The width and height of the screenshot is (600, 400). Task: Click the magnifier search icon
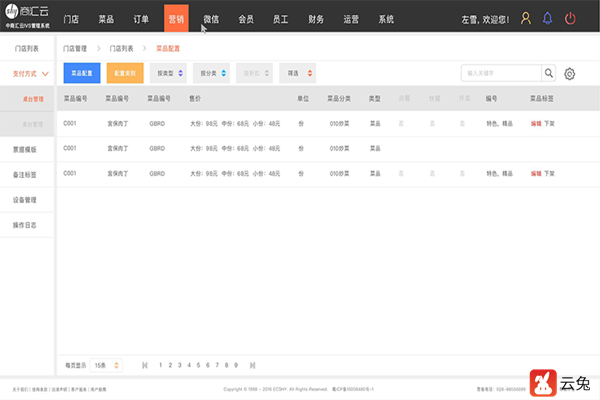point(548,73)
